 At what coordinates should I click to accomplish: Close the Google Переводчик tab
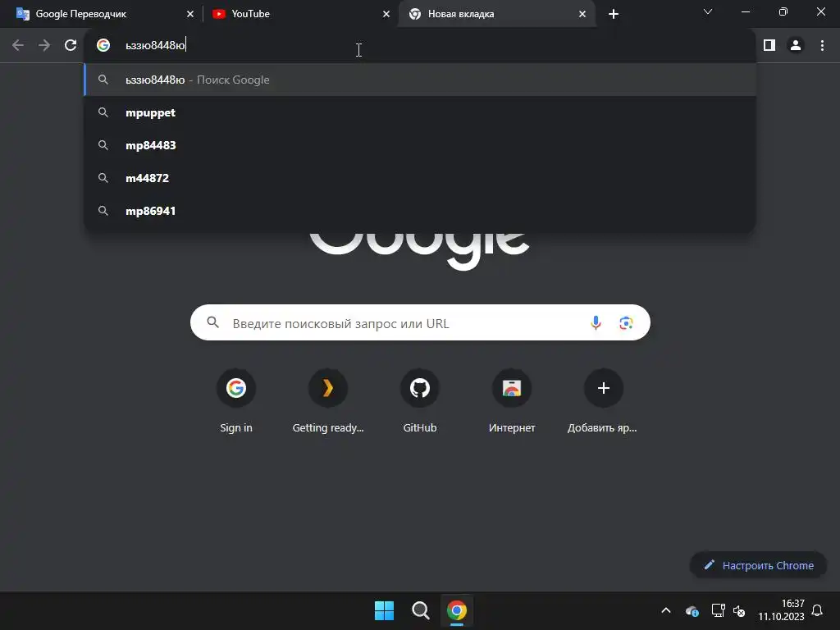190,14
